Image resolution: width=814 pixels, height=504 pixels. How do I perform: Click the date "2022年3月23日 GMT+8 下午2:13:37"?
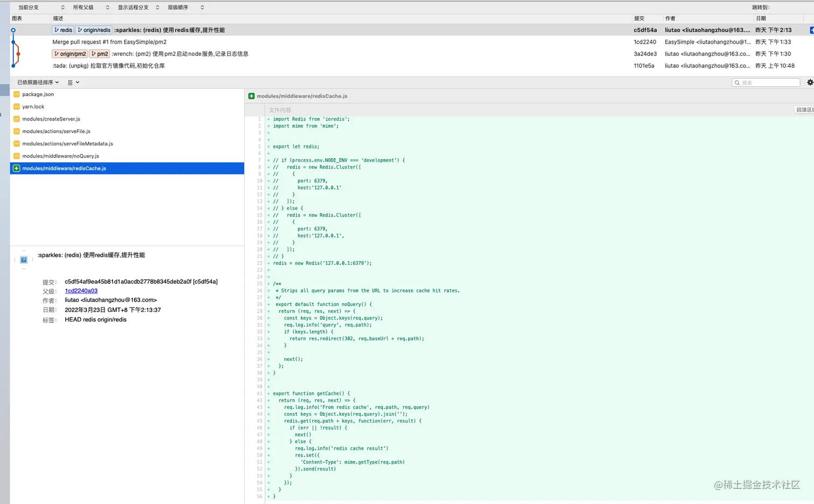click(113, 310)
